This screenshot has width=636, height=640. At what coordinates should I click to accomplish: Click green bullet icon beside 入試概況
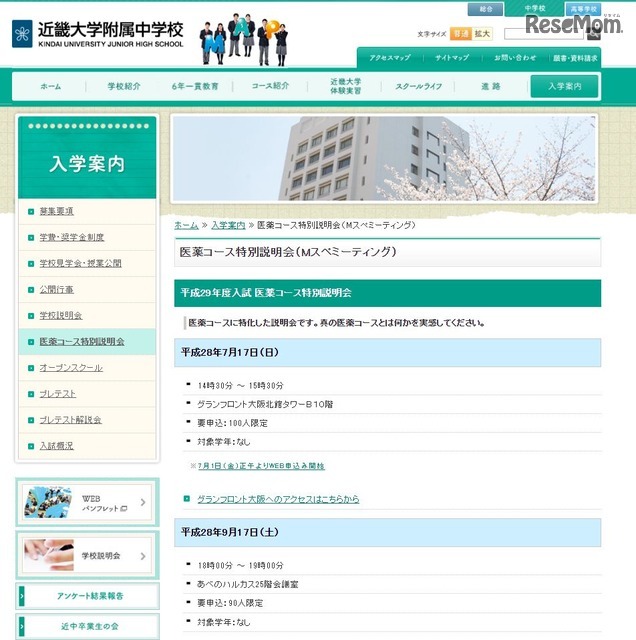[31, 446]
